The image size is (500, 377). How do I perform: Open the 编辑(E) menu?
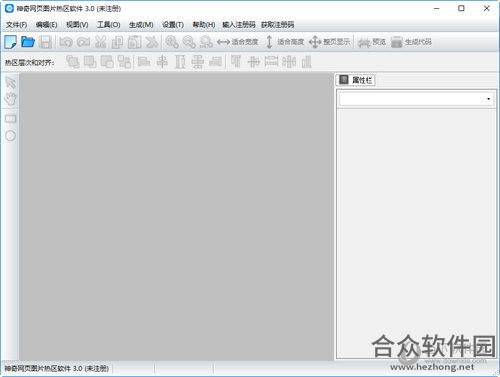coord(46,25)
